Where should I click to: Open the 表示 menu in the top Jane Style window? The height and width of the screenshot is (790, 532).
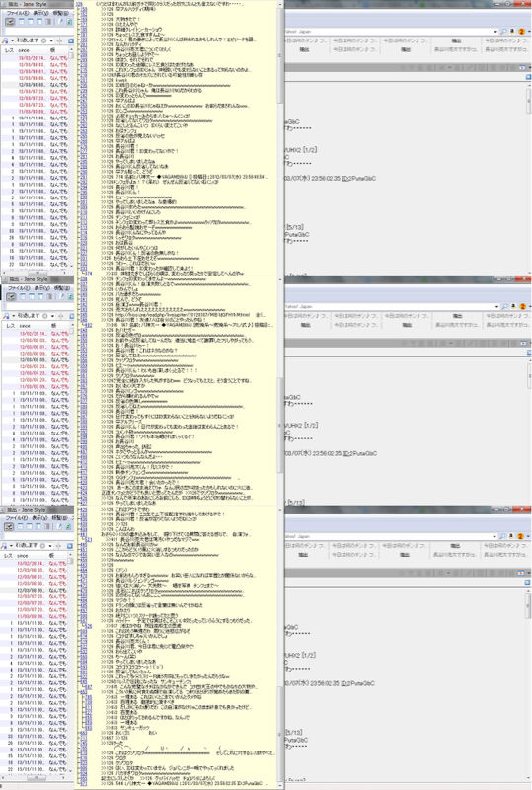tap(40, 13)
